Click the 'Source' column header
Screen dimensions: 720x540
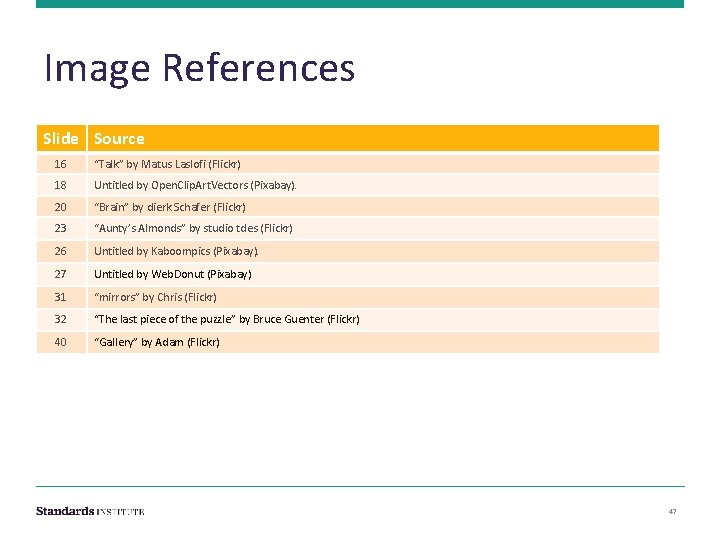click(373, 138)
